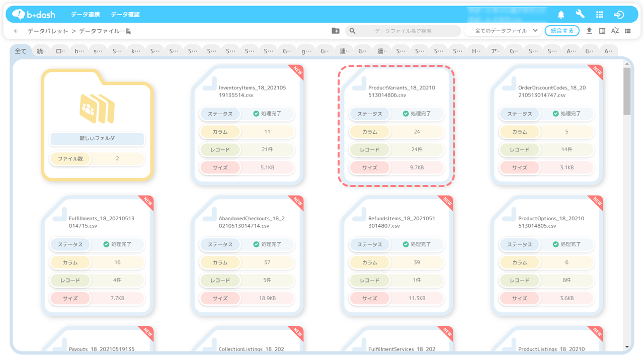The width and height of the screenshot is (644, 362).
Task: Click the yellow folder members icon
Action: (97, 109)
